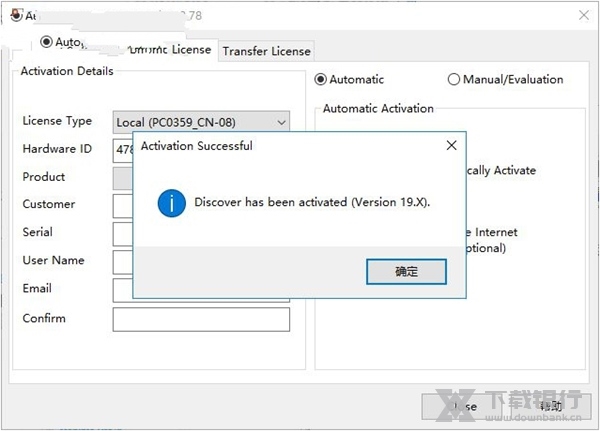Select the Serial input field

pos(123,233)
